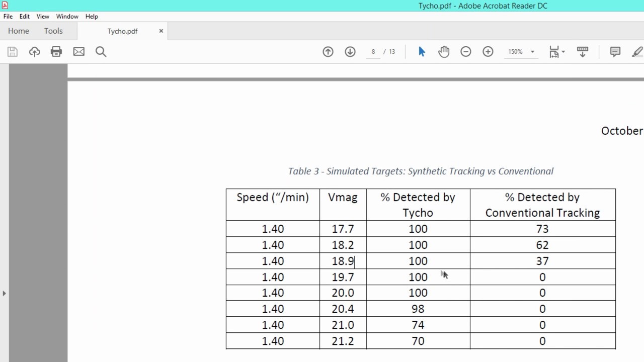The width and height of the screenshot is (644, 362).
Task: Click the upload to cloud icon
Action: click(34, 51)
